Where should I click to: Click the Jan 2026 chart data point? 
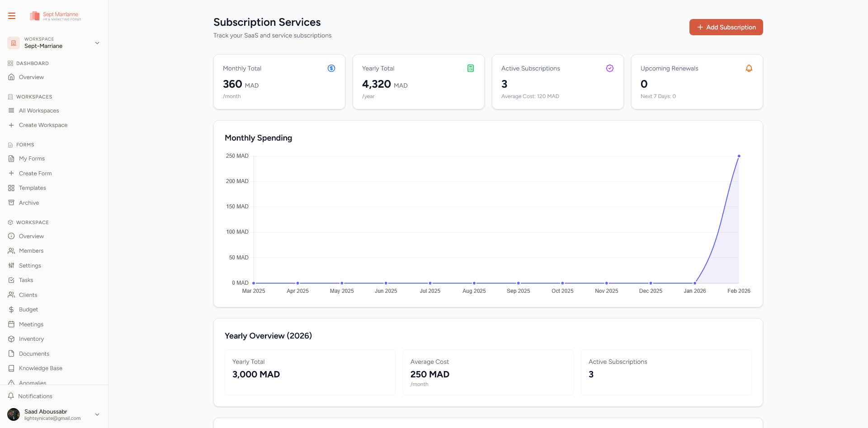tap(694, 283)
